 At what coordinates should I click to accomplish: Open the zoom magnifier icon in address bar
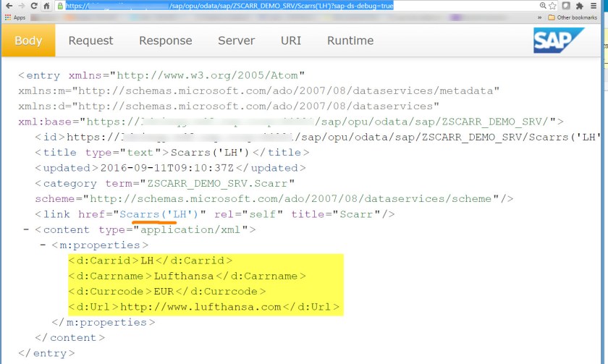tap(543, 5)
